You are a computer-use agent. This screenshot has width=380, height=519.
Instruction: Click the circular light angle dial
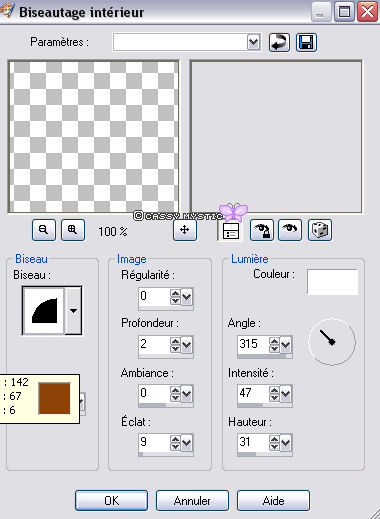332,342
